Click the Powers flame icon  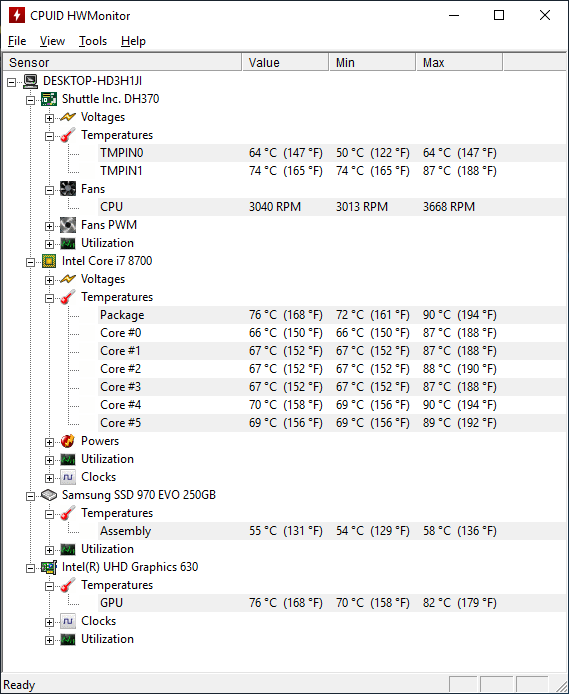[x=68, y=441]
